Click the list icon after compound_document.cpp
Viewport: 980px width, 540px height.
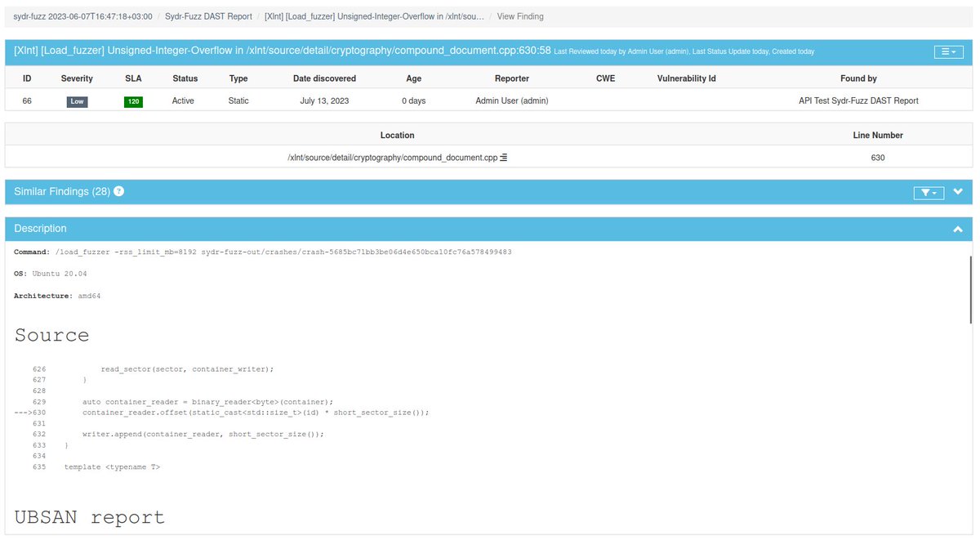coord(504,157)
